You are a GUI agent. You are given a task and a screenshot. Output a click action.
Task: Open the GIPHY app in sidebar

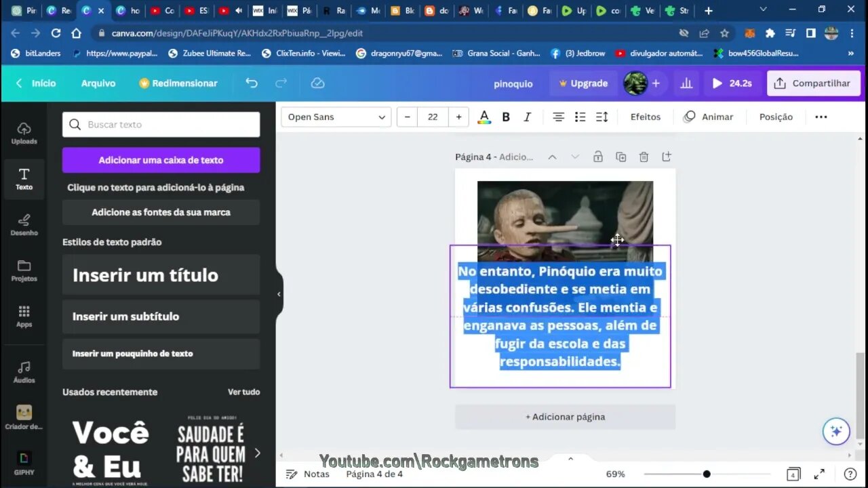pos(24,464)
